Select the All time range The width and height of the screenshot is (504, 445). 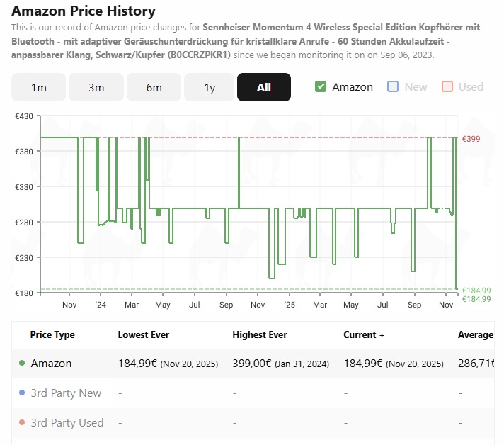[264, 87]
